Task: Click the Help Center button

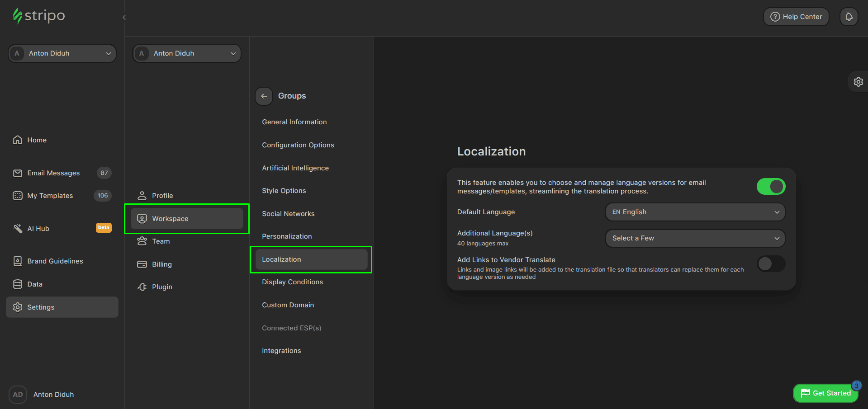Action: [796, 16]
